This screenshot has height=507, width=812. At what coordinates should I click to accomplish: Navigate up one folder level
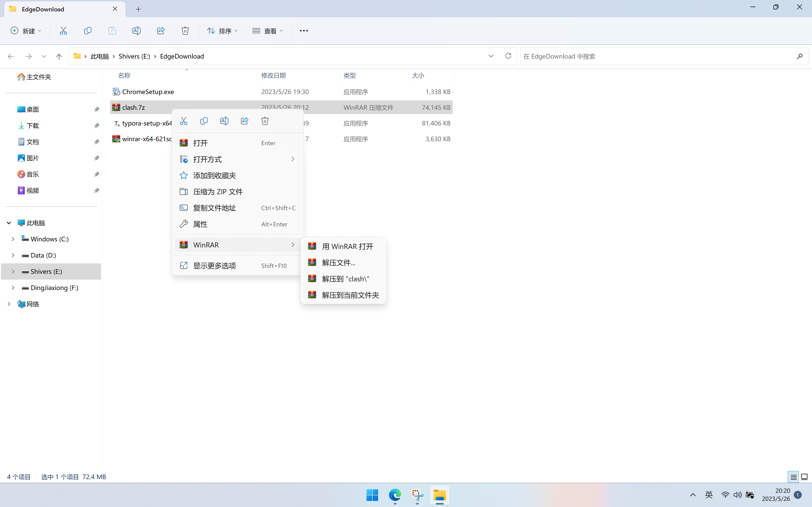click(59, 56)
